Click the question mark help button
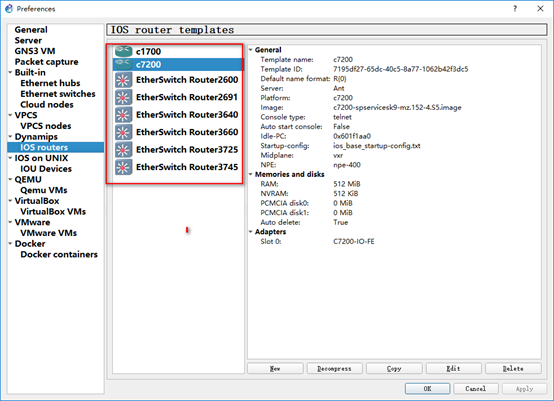 (515, 8)
